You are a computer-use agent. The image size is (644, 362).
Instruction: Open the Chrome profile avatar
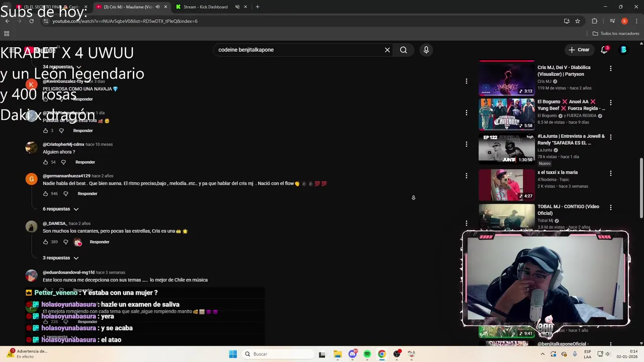pos(624,21)
